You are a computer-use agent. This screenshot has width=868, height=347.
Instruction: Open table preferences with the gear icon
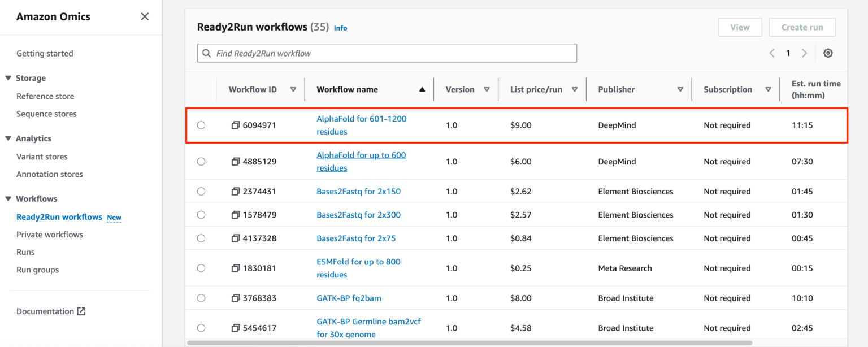click(x=827, y=53)
